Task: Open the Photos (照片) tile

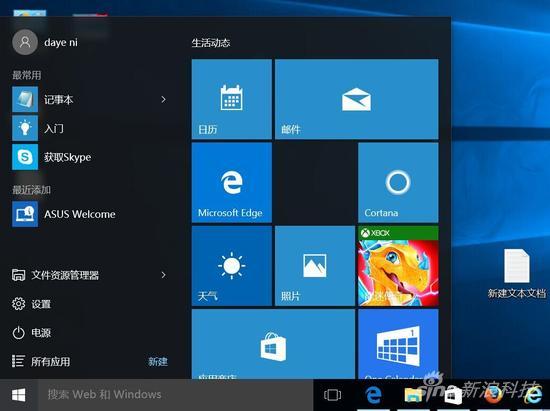Action: (315, 265)
